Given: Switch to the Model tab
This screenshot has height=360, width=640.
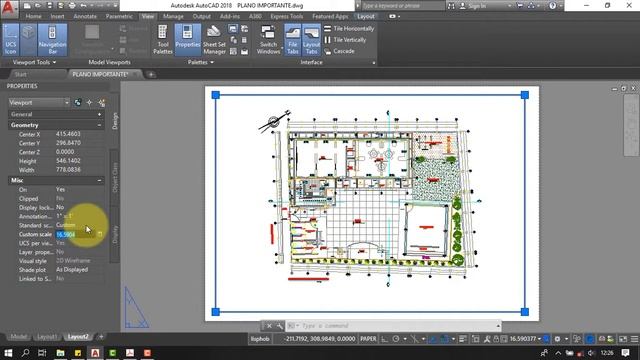Looking at the screenshot, I should pyautogui.click(x=19, y=337).
